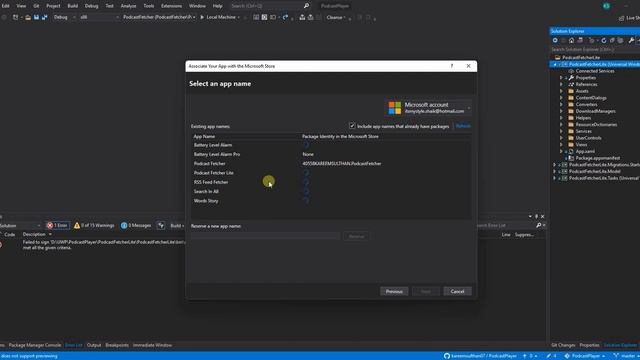Select the RSS Feed Fetcher row

pyautogui.click(x=331, y=182)
